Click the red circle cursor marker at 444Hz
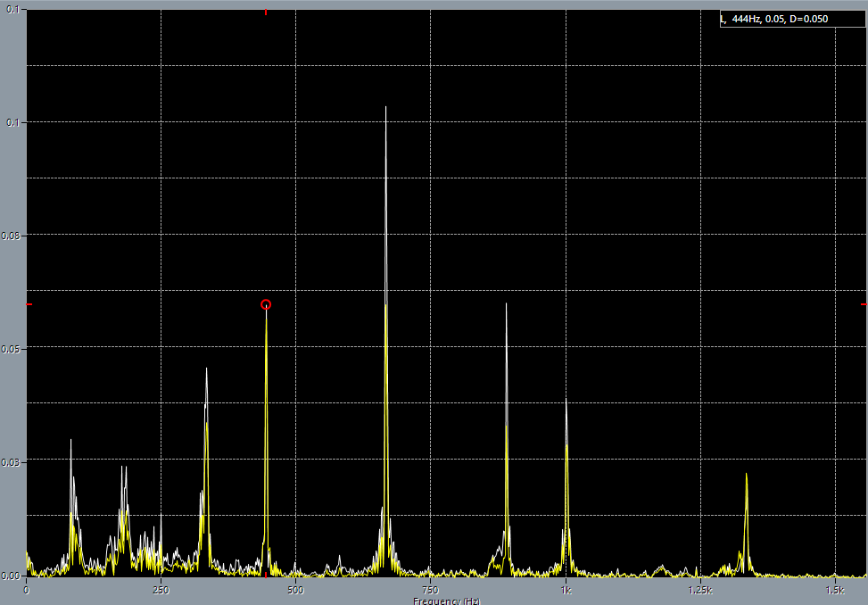Screen dimensions: 868x605 266,305
